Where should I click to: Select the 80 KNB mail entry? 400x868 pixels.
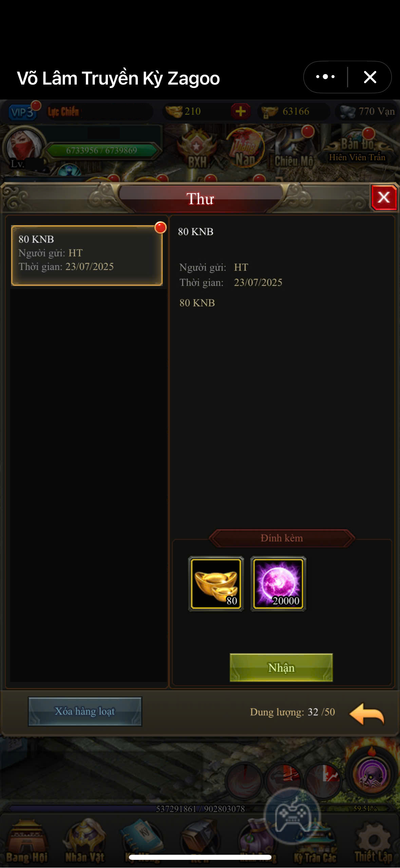(87, 255)
